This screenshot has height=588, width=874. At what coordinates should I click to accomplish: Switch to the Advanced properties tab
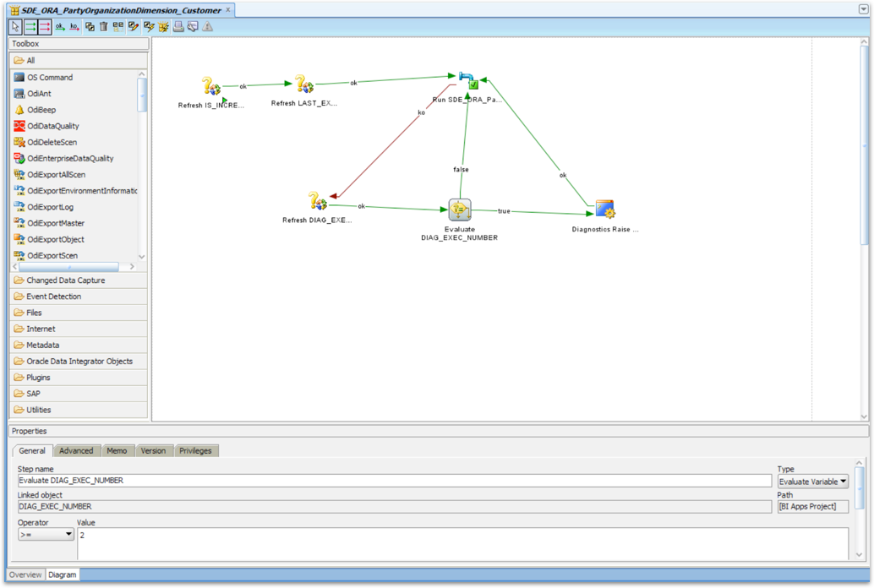pos(76,450)
